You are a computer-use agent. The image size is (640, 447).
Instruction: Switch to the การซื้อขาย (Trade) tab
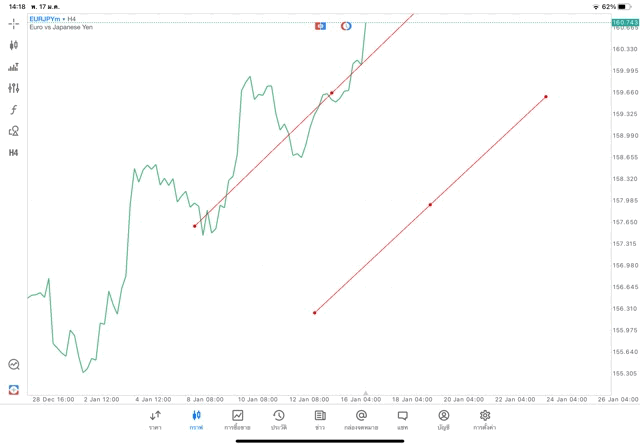(237, 419)
